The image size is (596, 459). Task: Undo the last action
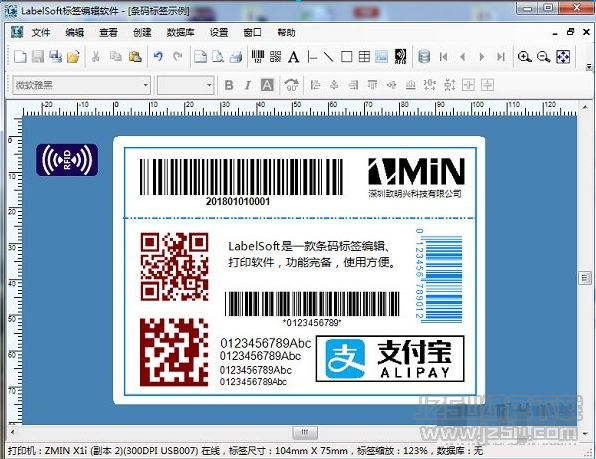(159, 57)
